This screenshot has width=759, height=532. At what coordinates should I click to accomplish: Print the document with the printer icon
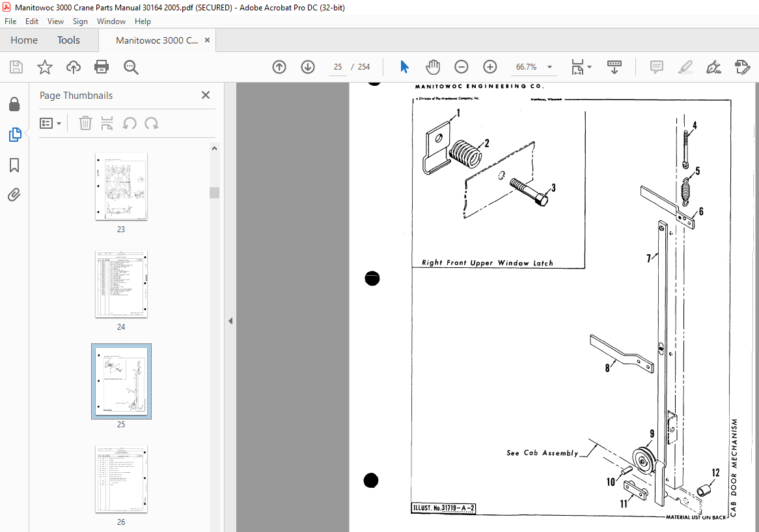tap(102, 67)
